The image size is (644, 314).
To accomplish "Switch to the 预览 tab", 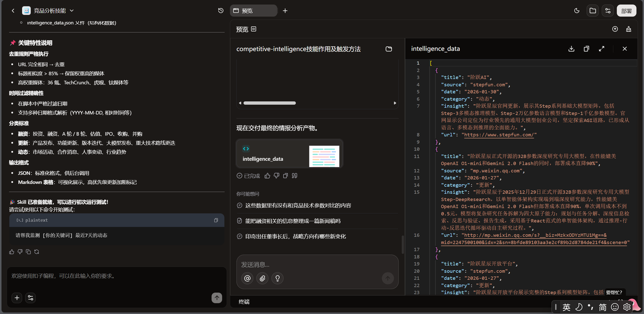I will (253, 11).
